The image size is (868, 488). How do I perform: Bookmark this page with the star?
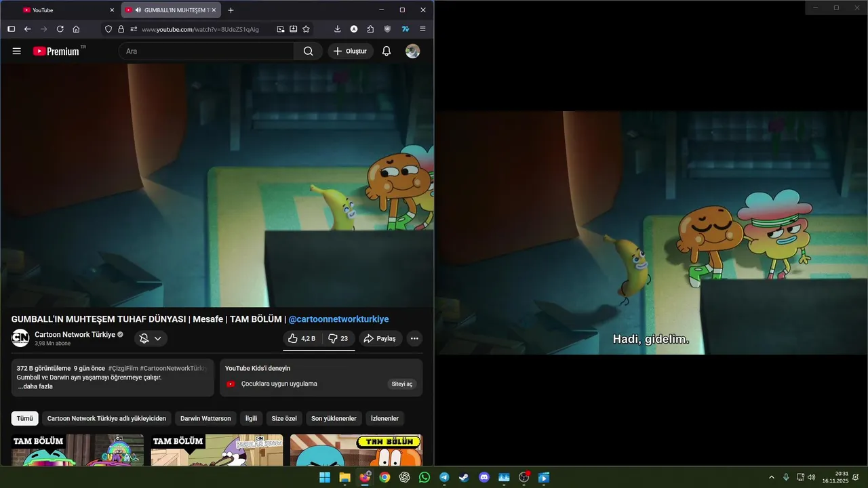306,29
